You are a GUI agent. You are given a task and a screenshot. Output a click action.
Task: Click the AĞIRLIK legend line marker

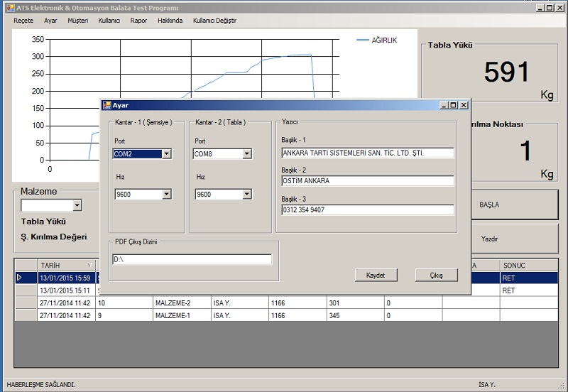pyautogui.click(x=362, y=40)
